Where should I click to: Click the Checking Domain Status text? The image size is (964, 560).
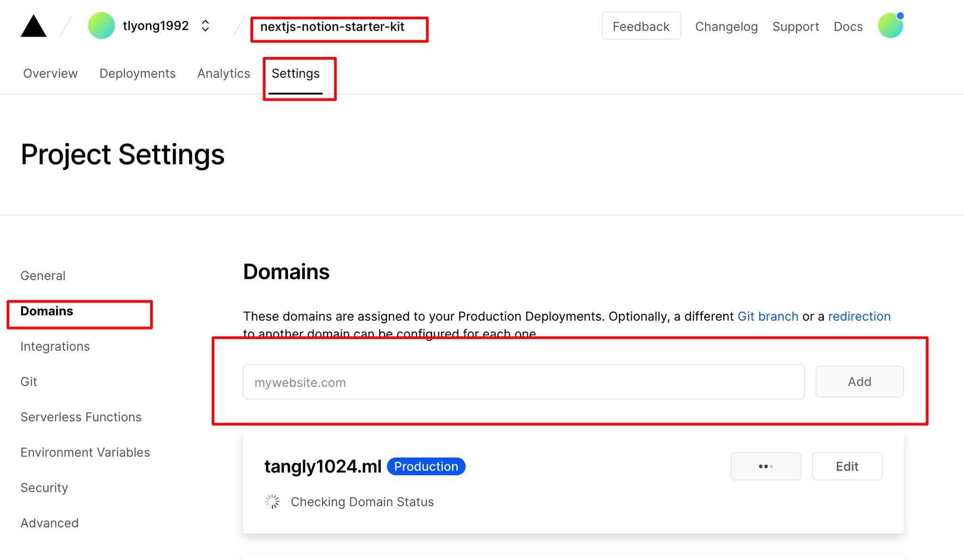click(x=362, y=502)
